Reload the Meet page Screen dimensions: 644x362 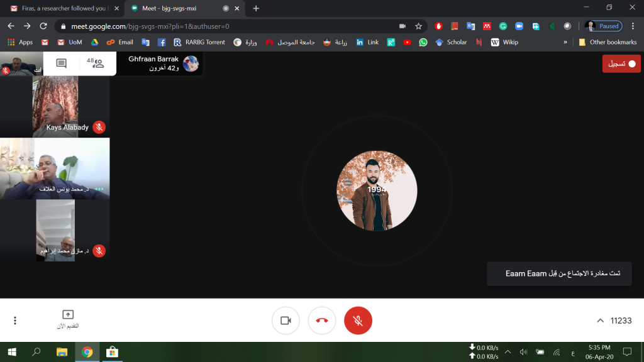tap(43, 26)
